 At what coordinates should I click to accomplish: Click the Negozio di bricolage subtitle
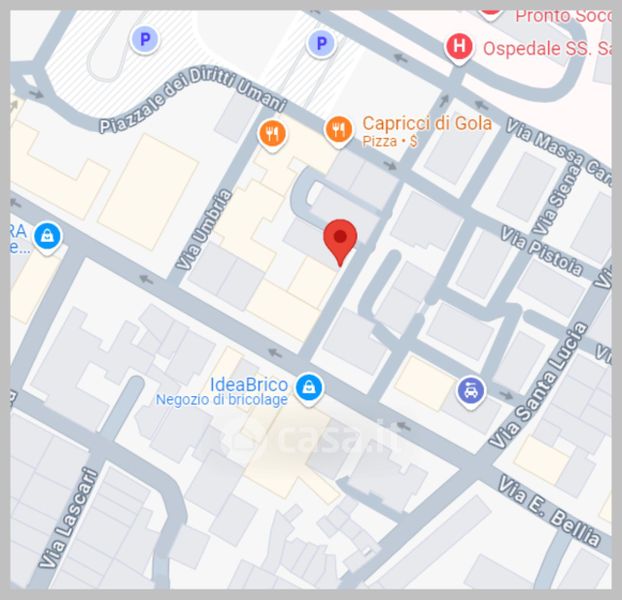(222, 400)
